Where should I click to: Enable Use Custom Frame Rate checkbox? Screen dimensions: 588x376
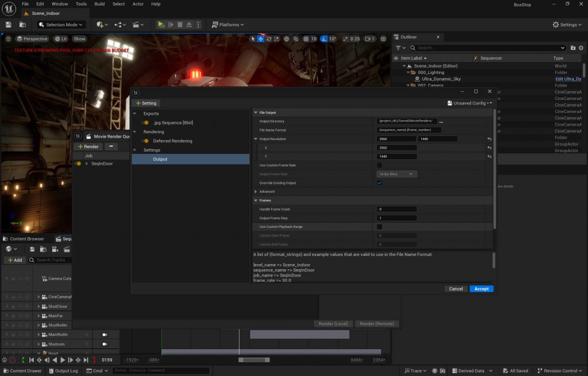pos(379,165)
